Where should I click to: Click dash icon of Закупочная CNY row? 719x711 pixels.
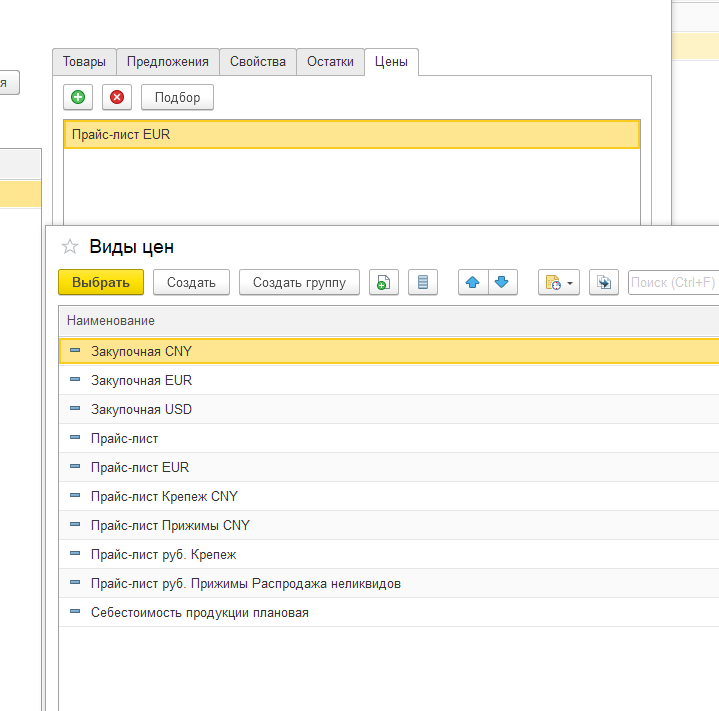coord(75,351)
